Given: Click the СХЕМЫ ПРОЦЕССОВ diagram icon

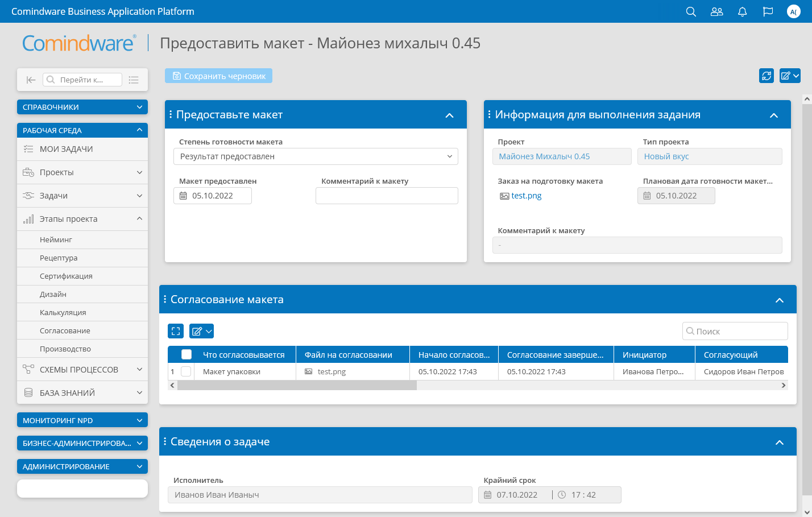Looking at the screenshot, I should (28, 369).
